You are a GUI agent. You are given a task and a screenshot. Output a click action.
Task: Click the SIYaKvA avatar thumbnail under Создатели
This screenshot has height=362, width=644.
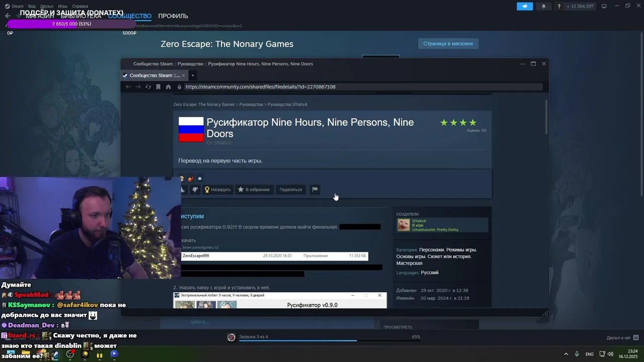[x=404, y=225]
